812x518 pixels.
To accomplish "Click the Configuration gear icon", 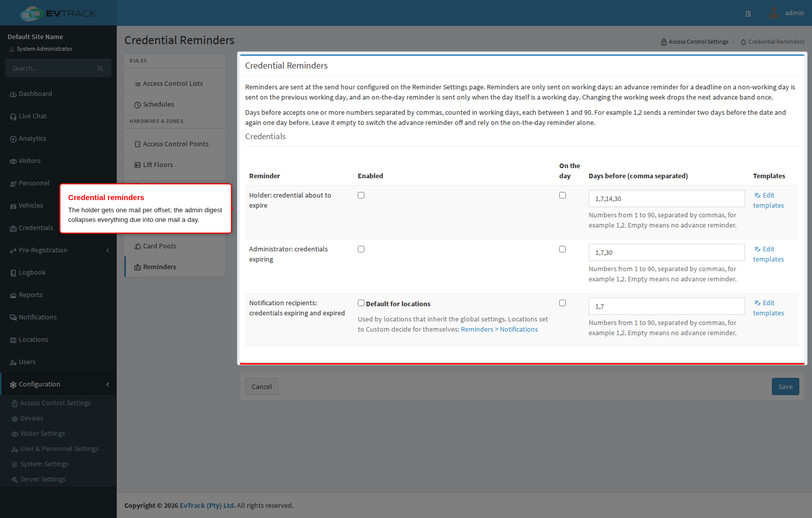I will [13, 385].
